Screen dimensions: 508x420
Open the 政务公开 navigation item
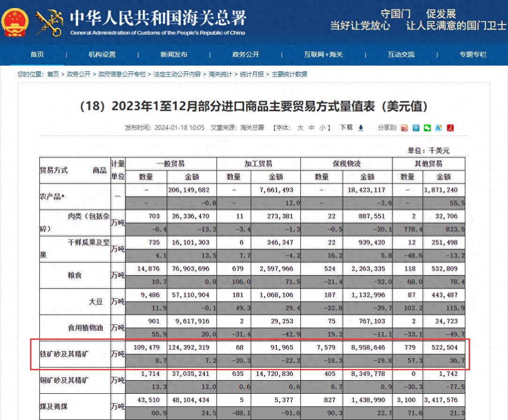click(x=246, y=54)
